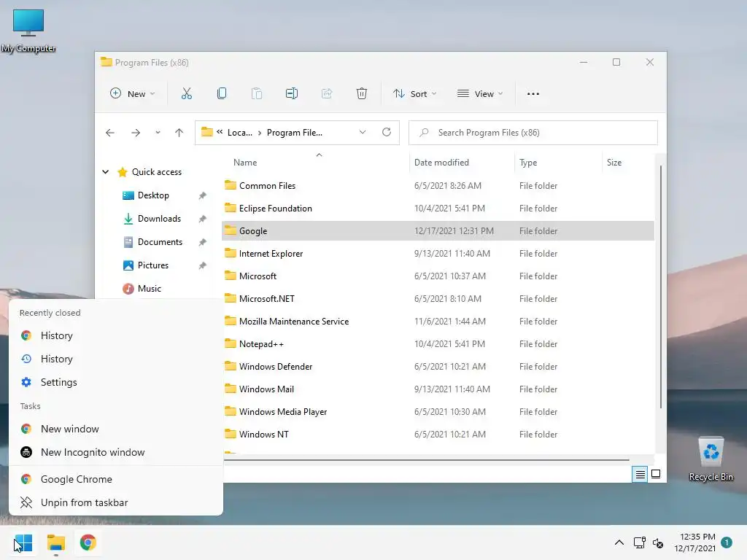Unpin Desktop pin icon in Quick access
The width and height of the screenshot is (747, 560).
(x=203, y=195)
